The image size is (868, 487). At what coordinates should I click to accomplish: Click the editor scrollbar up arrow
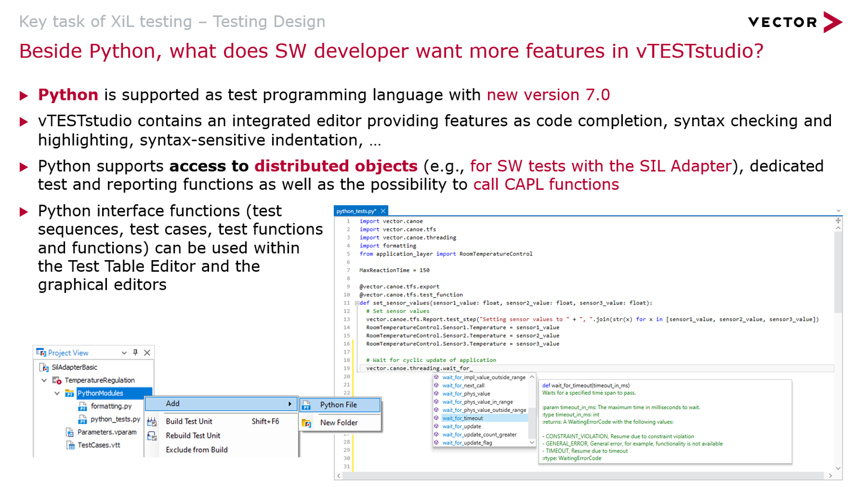tap(838, 228)
